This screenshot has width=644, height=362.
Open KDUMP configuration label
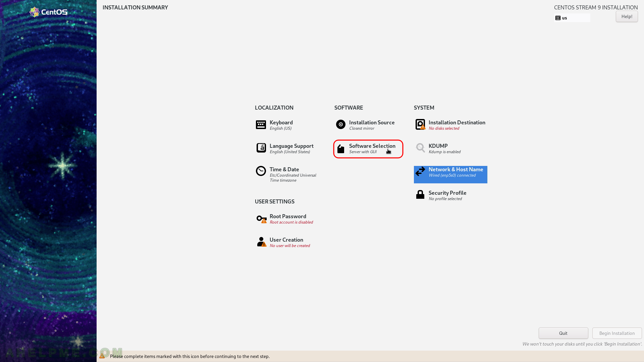point(438,146)
